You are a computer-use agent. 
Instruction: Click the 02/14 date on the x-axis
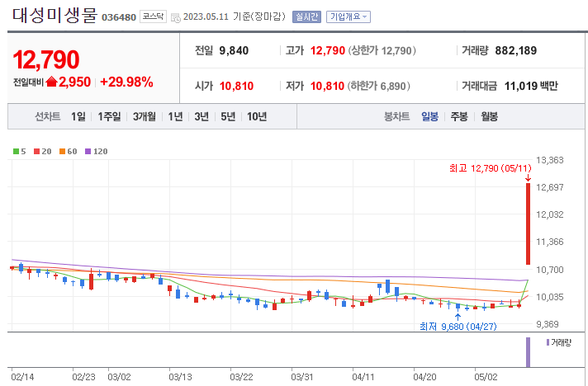[x=22, y=377]
